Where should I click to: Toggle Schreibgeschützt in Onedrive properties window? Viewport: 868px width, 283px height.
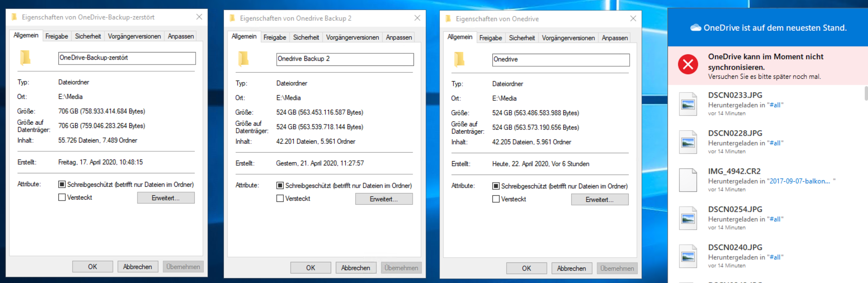point(496,186)
